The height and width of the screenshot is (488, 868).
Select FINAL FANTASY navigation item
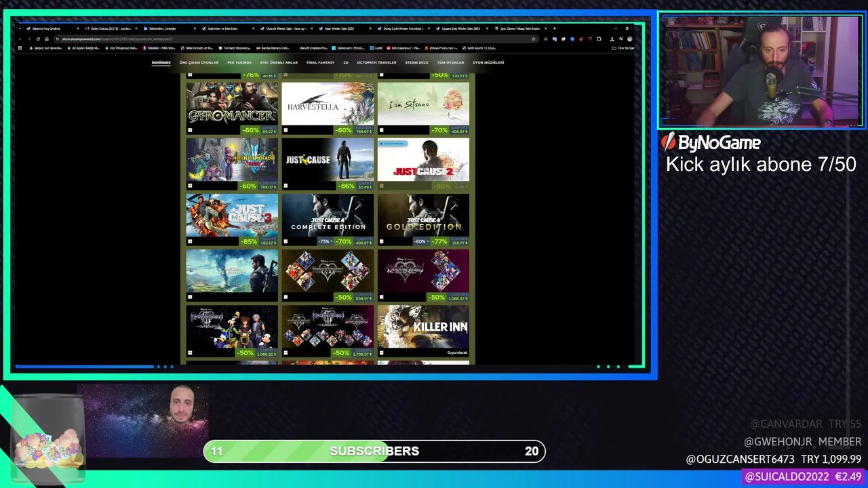coord(320,62)
